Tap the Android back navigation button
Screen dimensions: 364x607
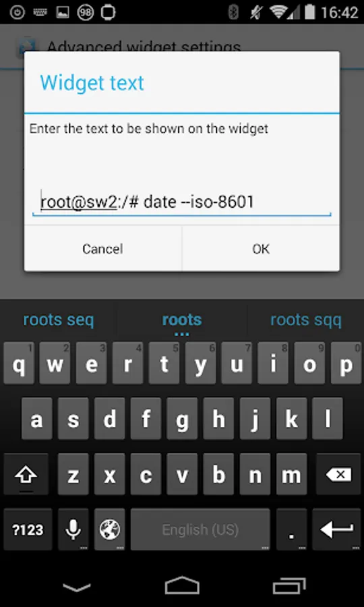tap(77, 587)
